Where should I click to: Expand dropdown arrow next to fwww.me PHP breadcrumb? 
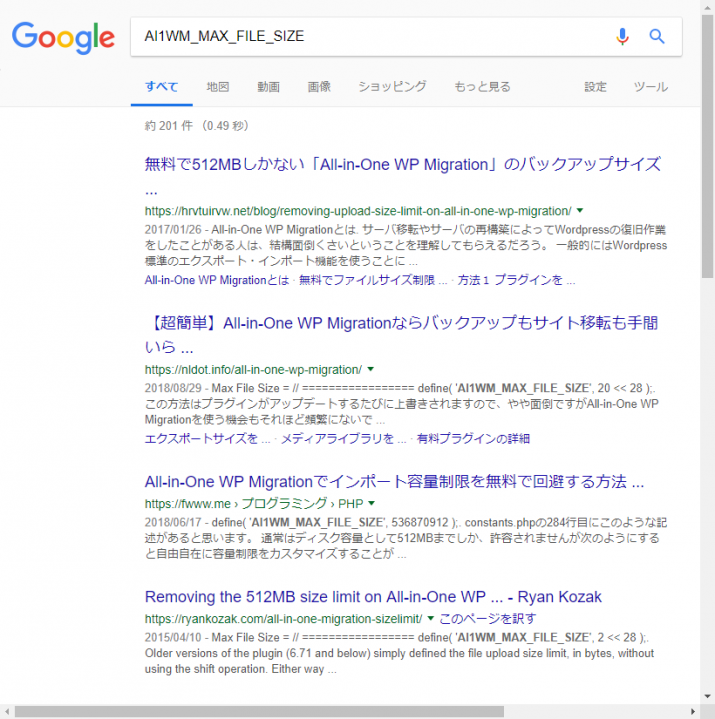pos(372,503)
